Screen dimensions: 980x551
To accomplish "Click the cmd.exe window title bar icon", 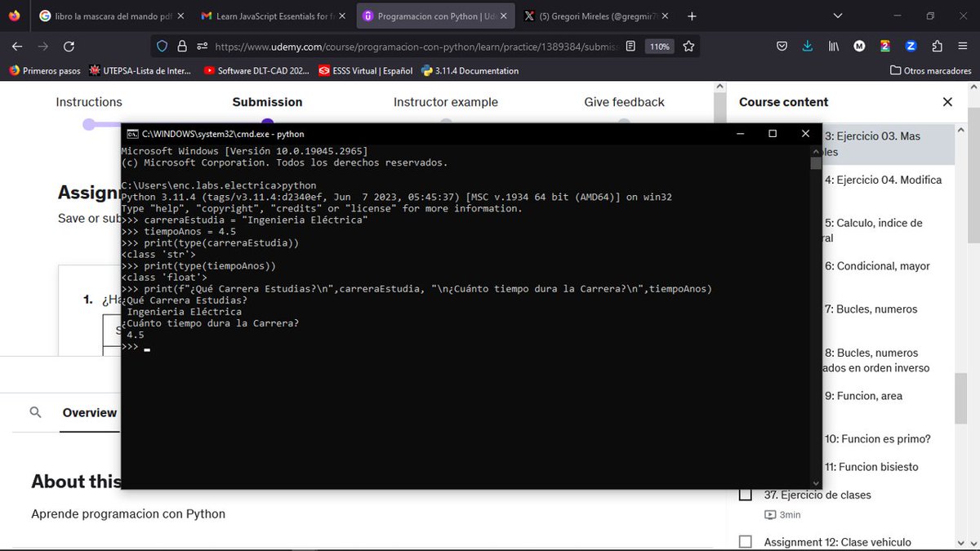I will pos(131,134).
